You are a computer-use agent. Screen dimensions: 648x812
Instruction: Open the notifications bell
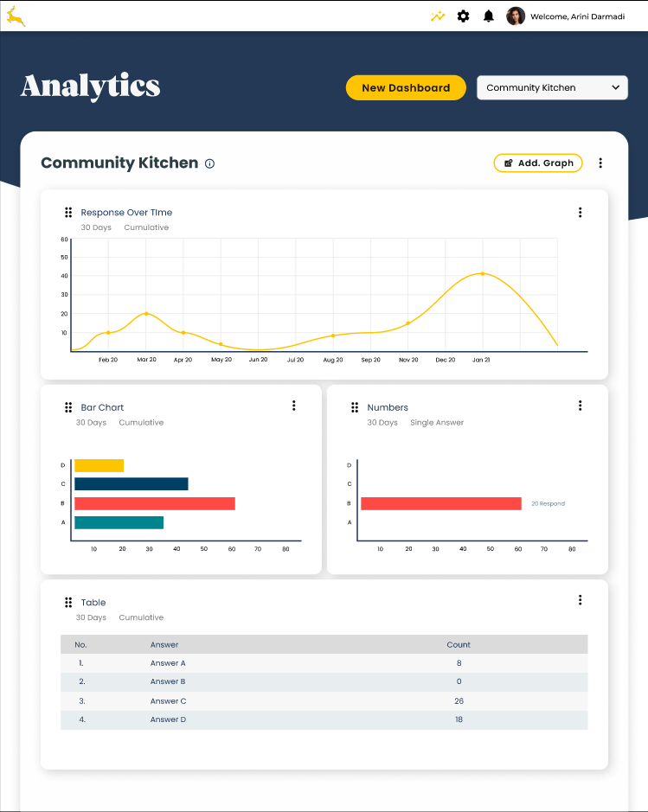(489, 16)
